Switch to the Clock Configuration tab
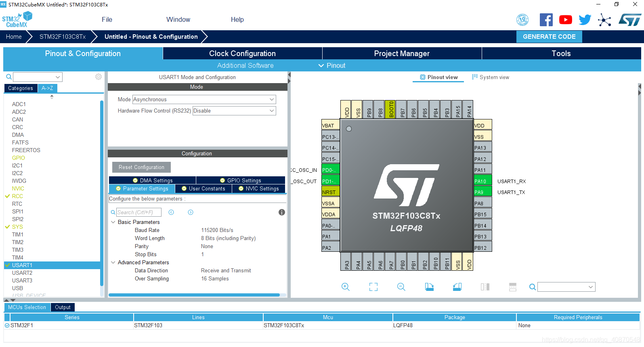Image resolution: width=644 pixels, height=347 pixels. (x=242, y=53)
